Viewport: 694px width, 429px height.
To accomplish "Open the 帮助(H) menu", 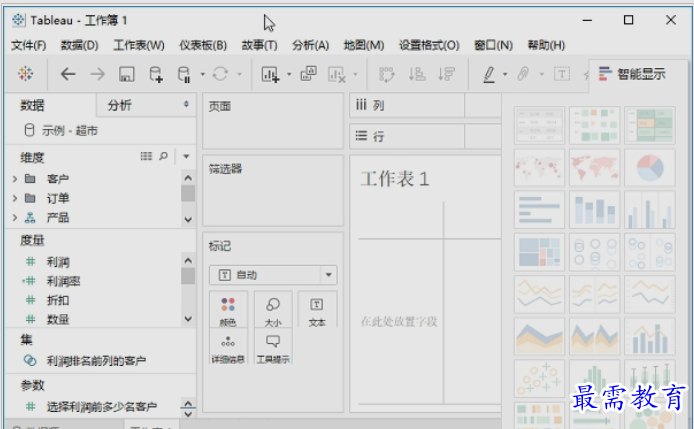I will (546, 45).
